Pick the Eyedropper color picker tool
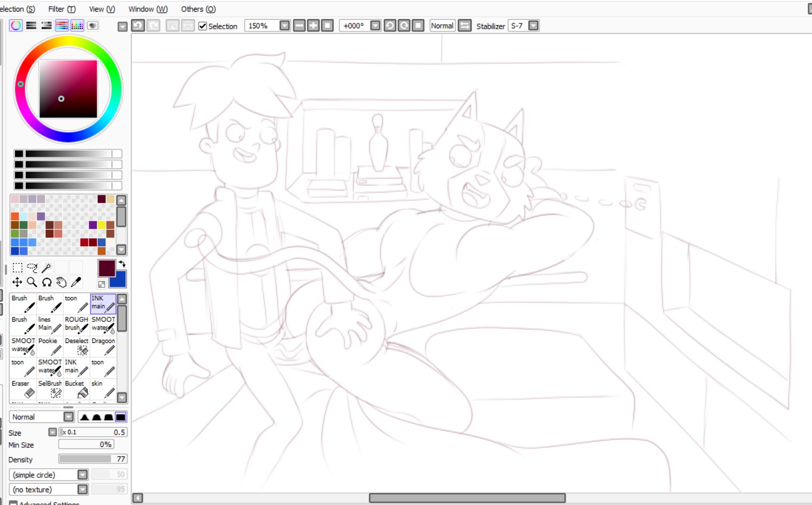 tap(76, 282)
